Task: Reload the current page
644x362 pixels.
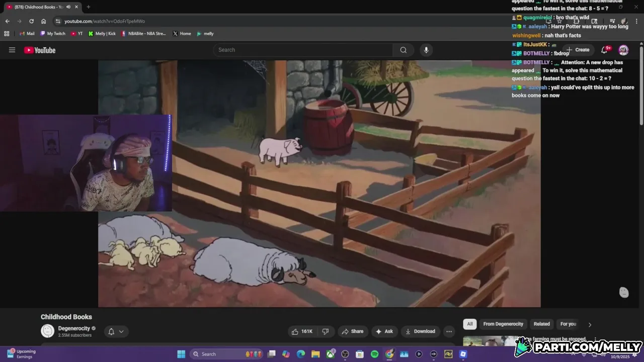Action: click(x=31, y=21)
